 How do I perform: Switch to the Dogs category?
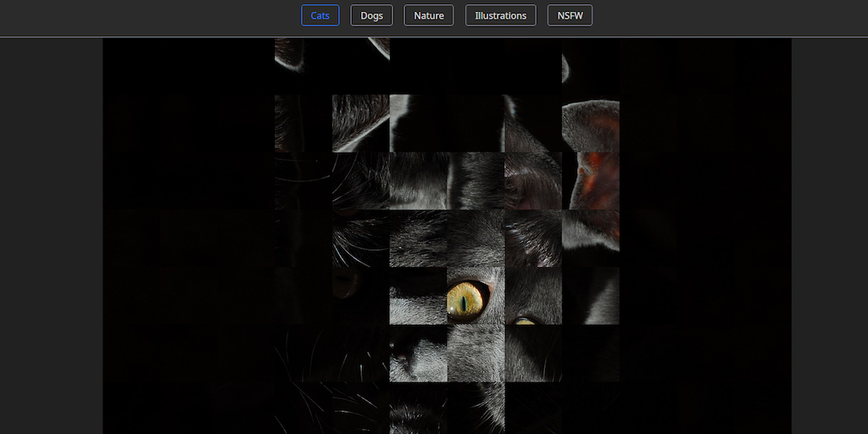371,15
